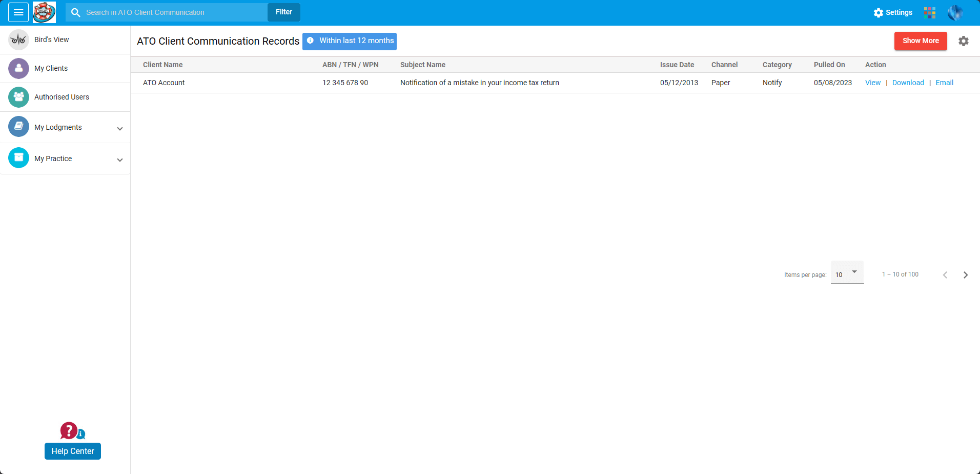This screenshot has height=474, width=980.
Task: Click the Show More button
Action: 921,41
